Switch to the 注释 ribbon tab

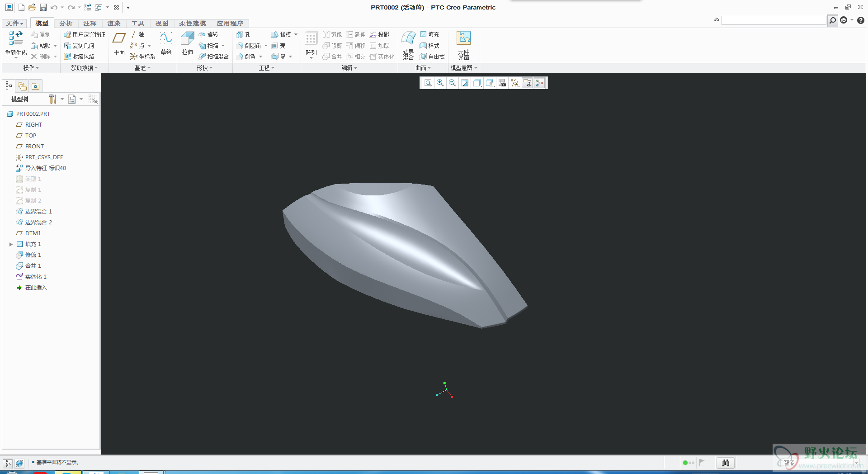point(90,23)
